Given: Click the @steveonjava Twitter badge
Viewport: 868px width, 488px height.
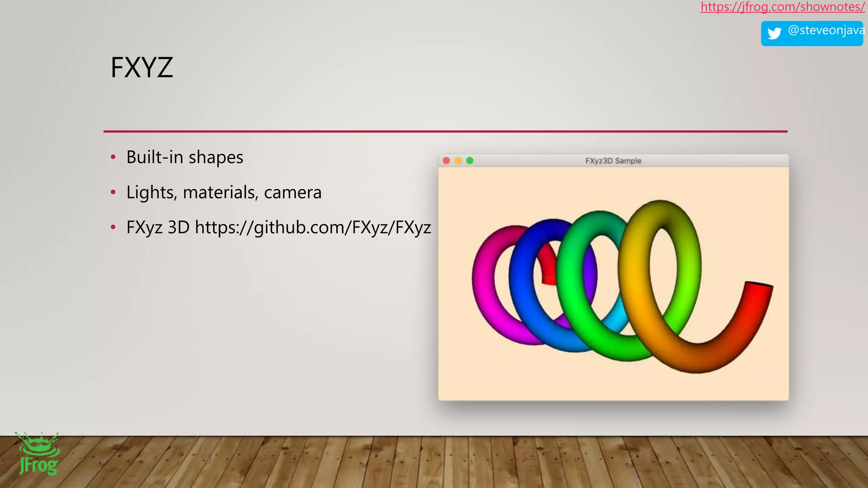Looking at the screenshot, I should [x=812, y=33].
